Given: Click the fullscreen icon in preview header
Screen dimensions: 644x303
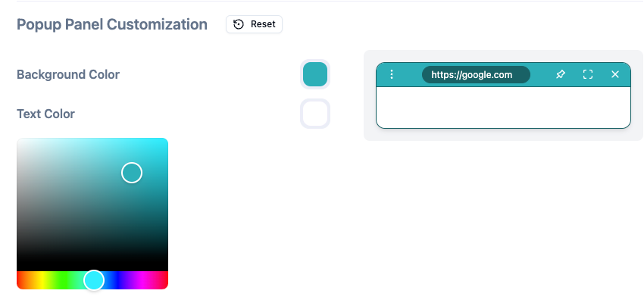Looking at the screenshot, I should pos(588,74).
